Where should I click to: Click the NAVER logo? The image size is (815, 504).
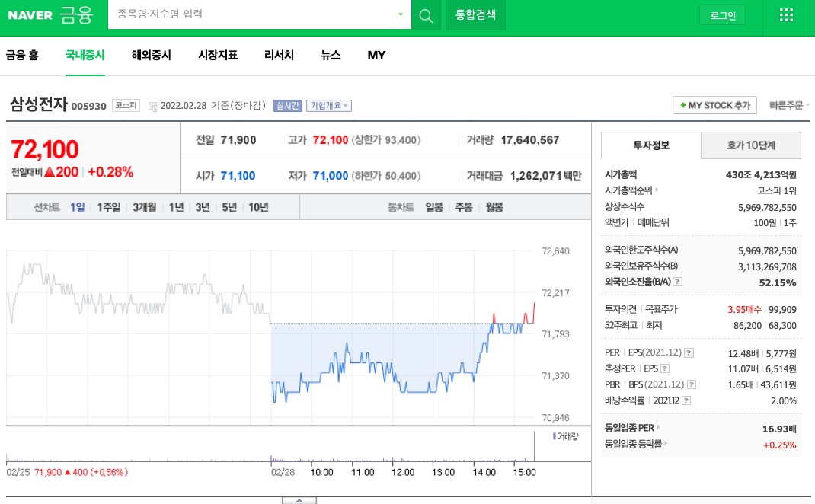[30, 15]
